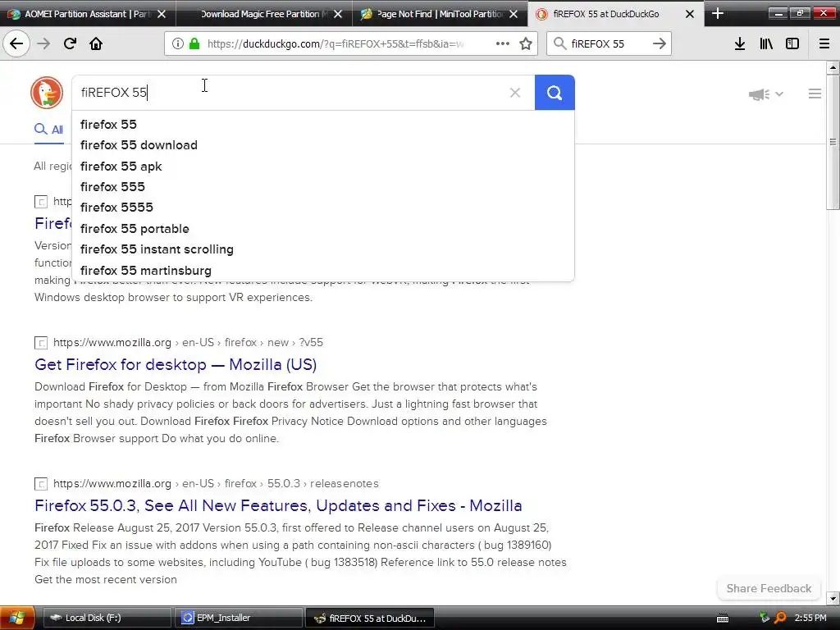840x630 pixels.
Task: Choose suggestion "firefox 55 martinsburg"
Action: [x=323, y=271]
